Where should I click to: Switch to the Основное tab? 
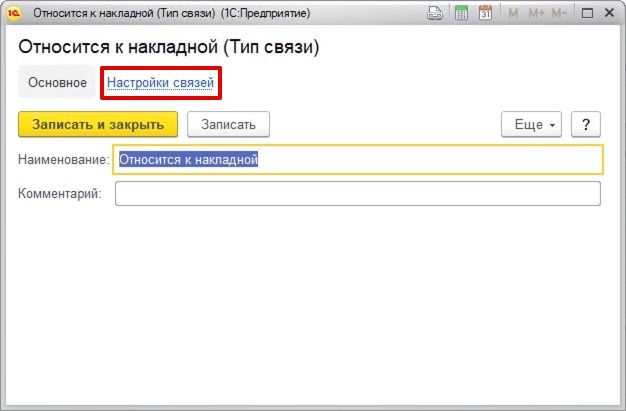pyautogui.click(x=57, y=82)
